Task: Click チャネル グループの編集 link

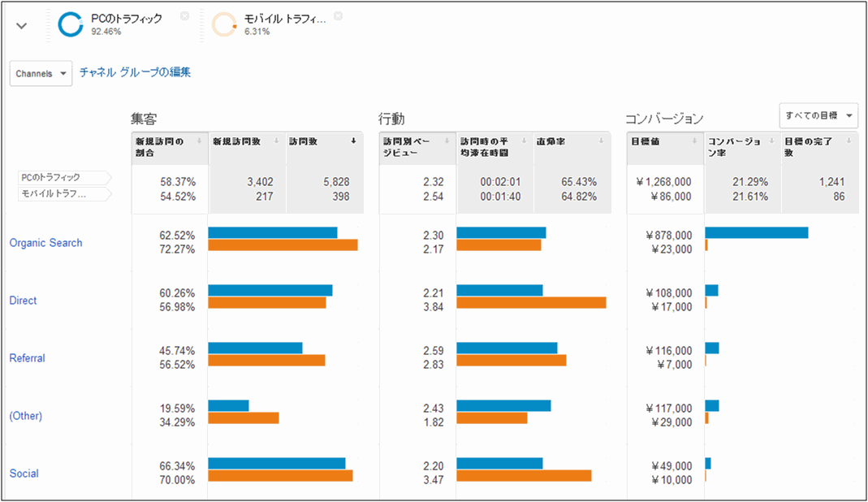Action: [135, 72]
